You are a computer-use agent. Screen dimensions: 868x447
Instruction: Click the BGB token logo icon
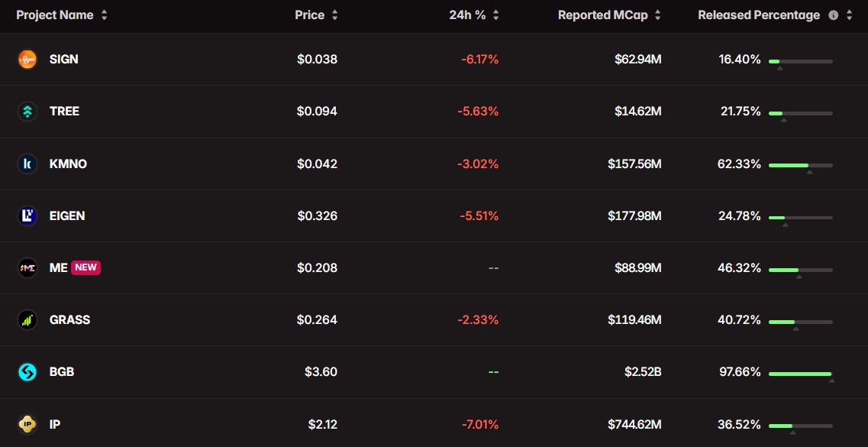27,372
